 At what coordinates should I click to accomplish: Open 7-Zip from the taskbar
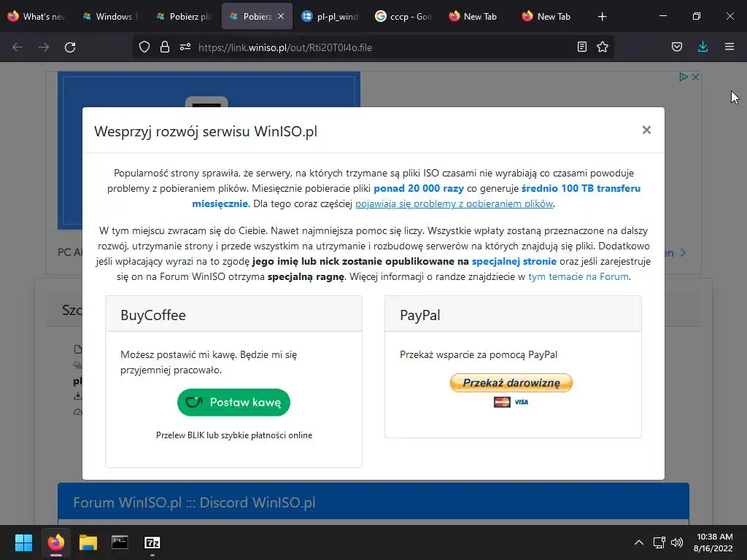[152, 542]
